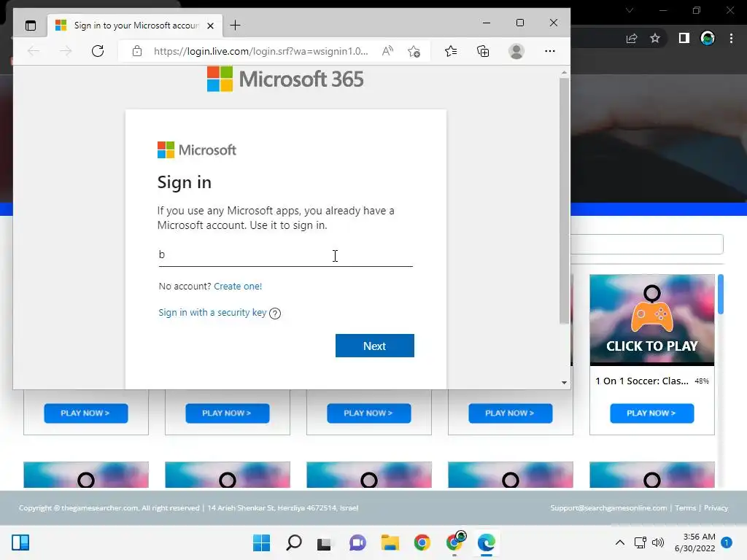The image size is (747, 560).
Task: Click PLAY NOW under 1 On 1 Soccer
Action: click(651, 413)
